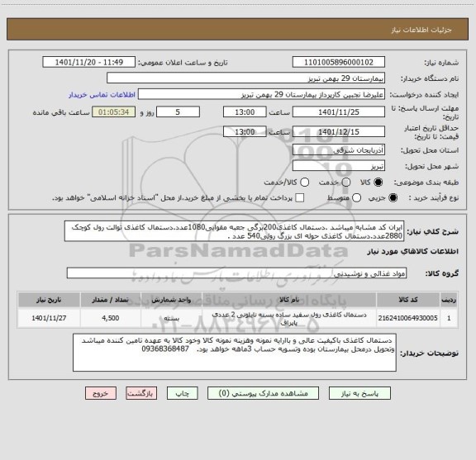This screenshot has height=460, width=476.
Task: Click the مشاهده مدارک پیوستی (0) button
Action: pos(263,393)
